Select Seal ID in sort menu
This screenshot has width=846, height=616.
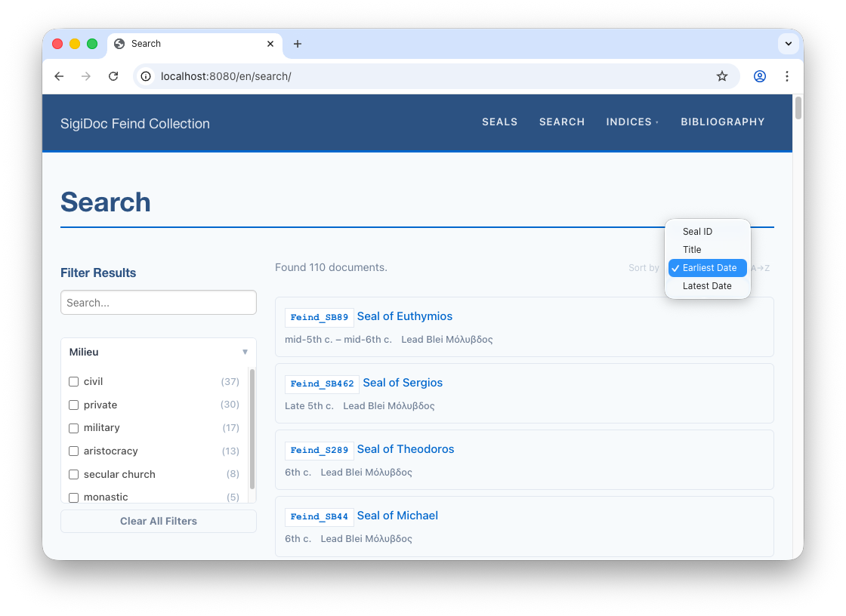click(697, 232)
